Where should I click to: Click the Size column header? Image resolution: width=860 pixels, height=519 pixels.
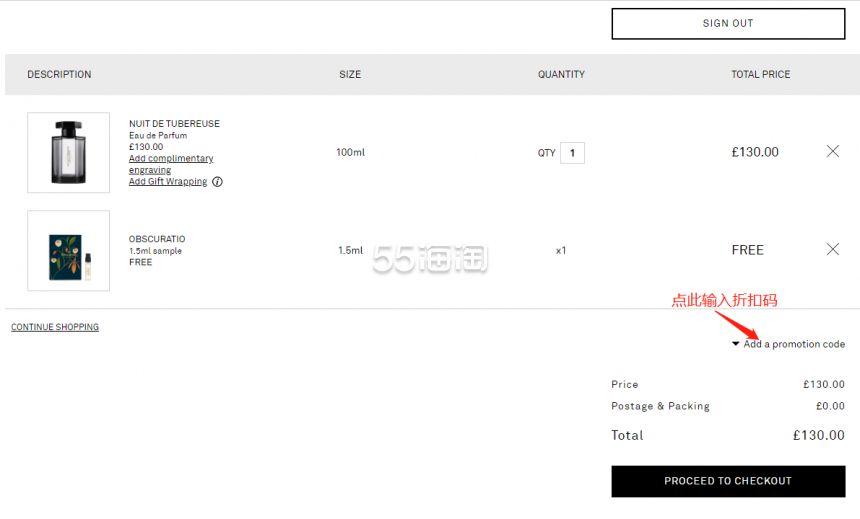350,75
